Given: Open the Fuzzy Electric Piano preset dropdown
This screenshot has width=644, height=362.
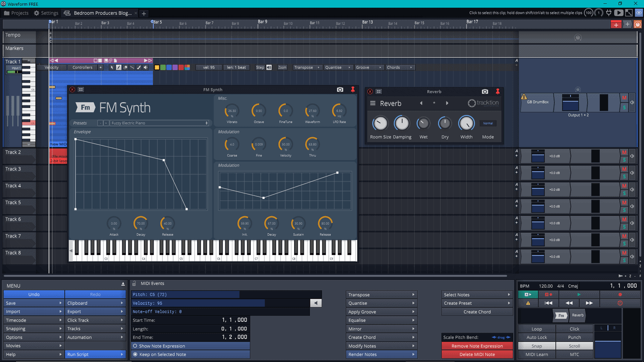Looking at the screenshot, I should (159, 123).
